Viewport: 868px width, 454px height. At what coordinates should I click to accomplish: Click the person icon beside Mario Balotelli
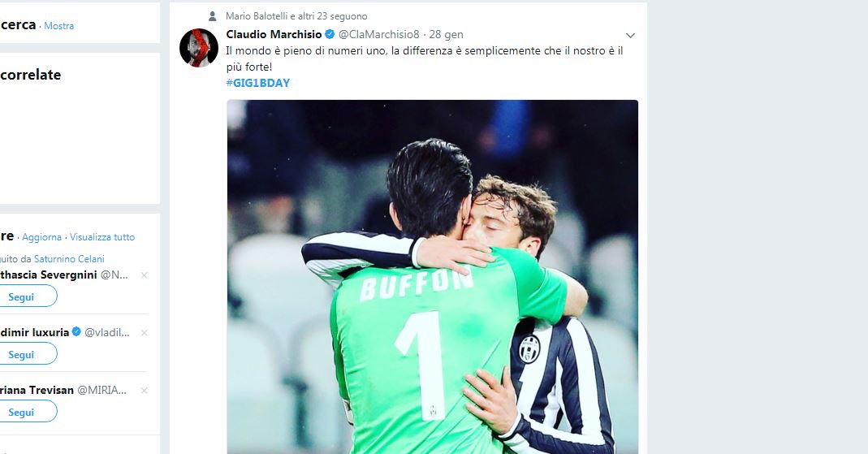click(212, 16)
